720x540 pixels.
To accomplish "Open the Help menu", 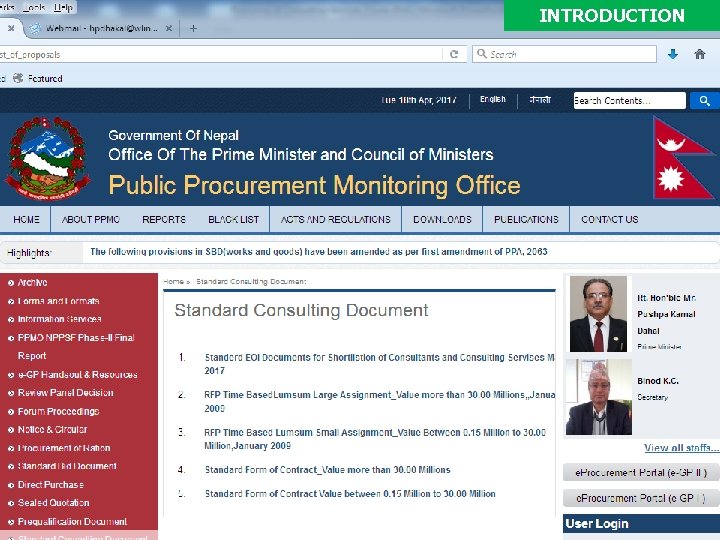I will coord(63,7).
